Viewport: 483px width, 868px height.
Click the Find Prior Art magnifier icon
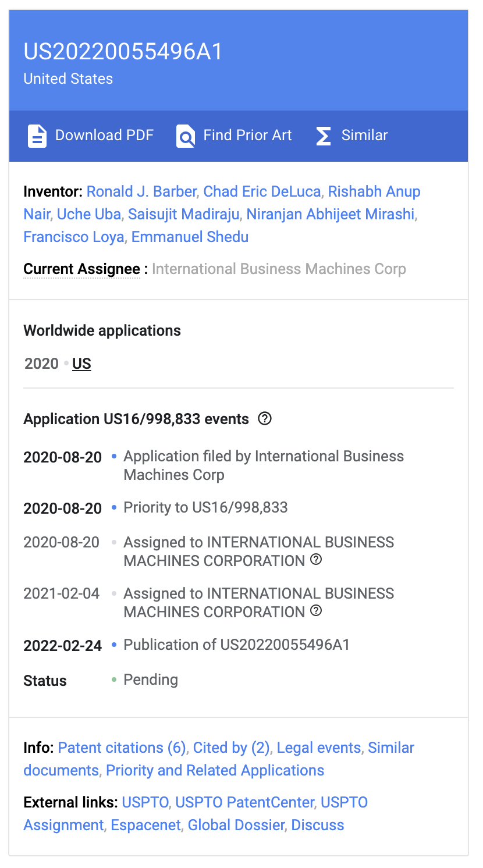pos(186,136)
